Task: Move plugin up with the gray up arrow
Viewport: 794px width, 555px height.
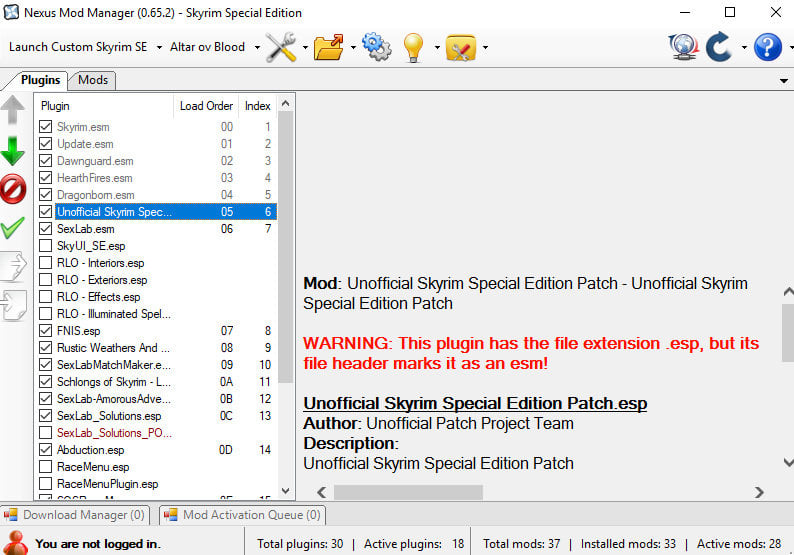Action: point(13,110)
